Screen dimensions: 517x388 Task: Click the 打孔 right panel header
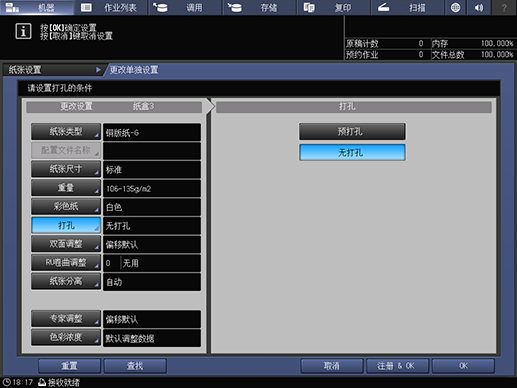tap(354, 107)
